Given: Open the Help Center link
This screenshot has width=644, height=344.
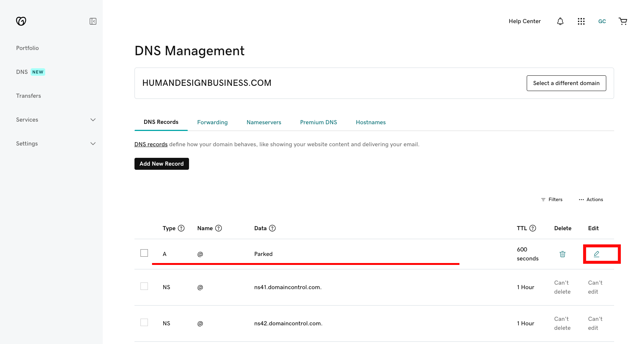Looking at the screenshot, I should coord(524,21).
